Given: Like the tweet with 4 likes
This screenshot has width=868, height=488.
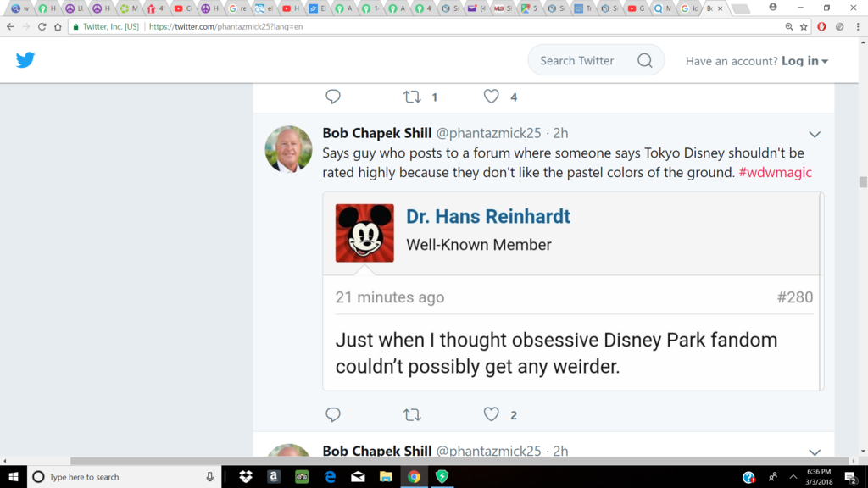Looking at the screenshot, I should pyautogui.click(x=492, y=97).
